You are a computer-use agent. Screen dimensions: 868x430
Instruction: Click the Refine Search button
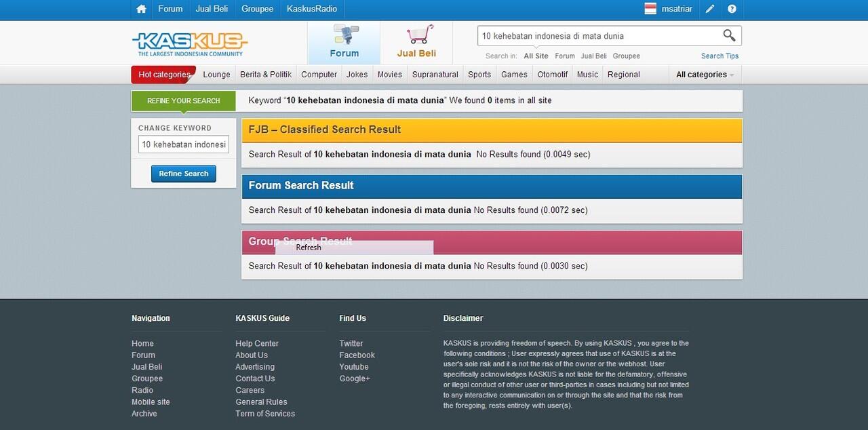(x=184, y=174)
